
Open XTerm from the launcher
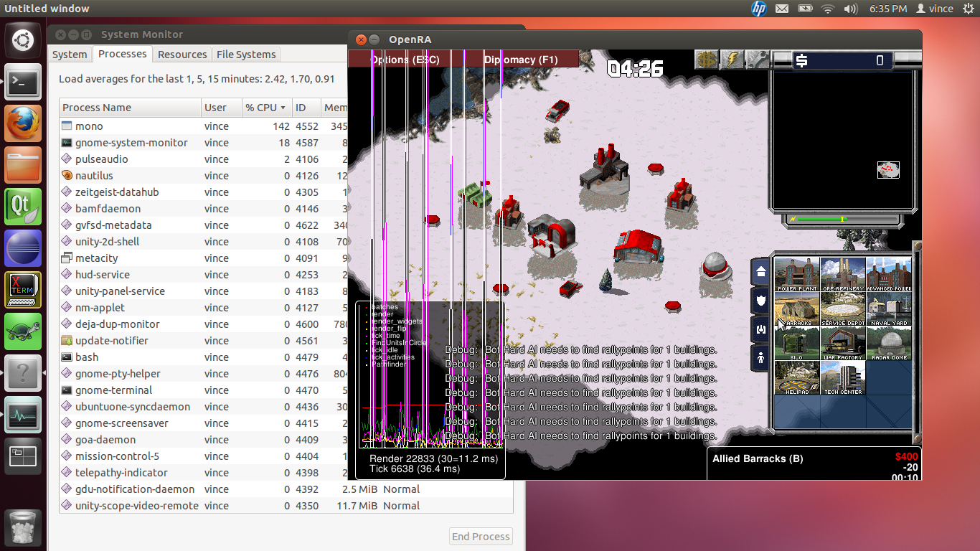23,290
